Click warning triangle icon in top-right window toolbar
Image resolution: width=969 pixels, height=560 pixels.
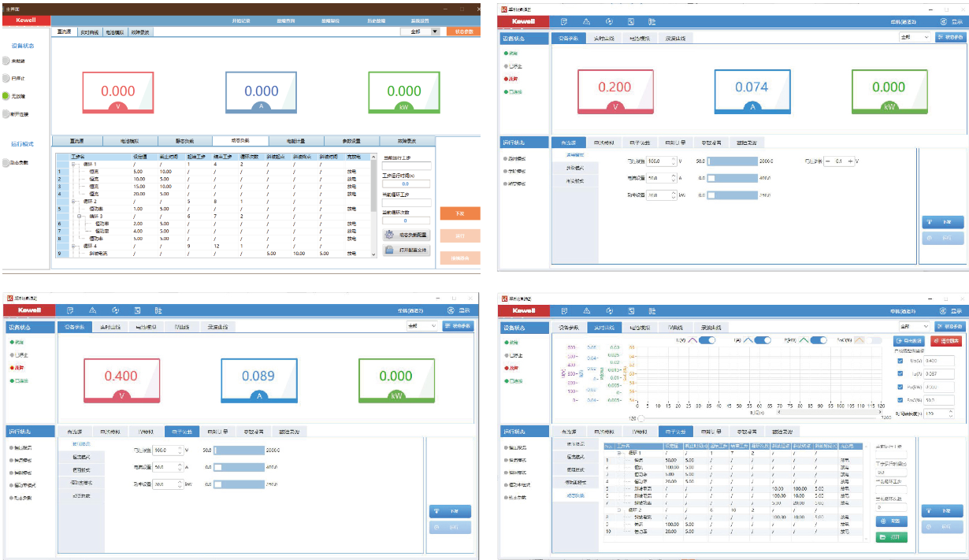pyautogui.click(x=586, y=22)
